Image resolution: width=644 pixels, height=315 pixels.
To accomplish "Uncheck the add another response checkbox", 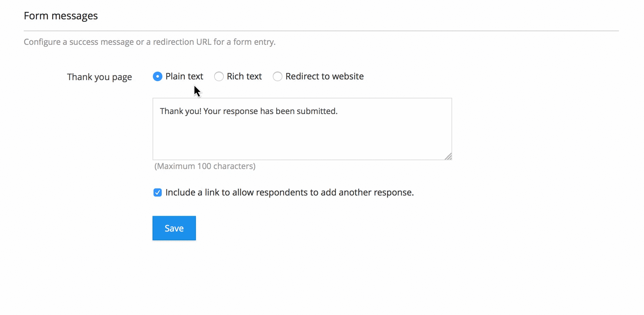I will point(158,193).
